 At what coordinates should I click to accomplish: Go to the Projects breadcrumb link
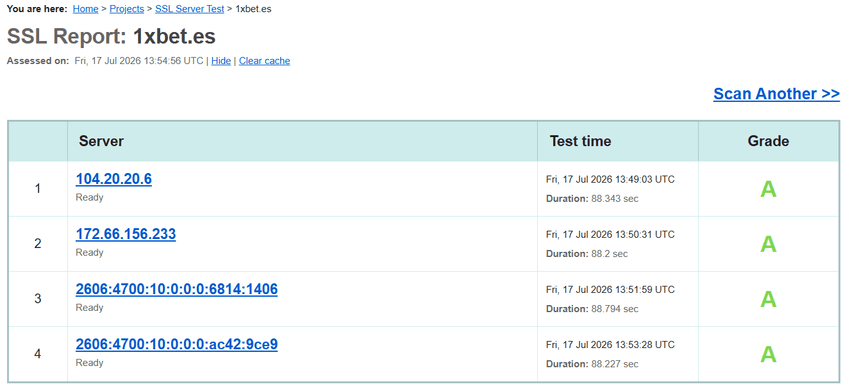127,9
